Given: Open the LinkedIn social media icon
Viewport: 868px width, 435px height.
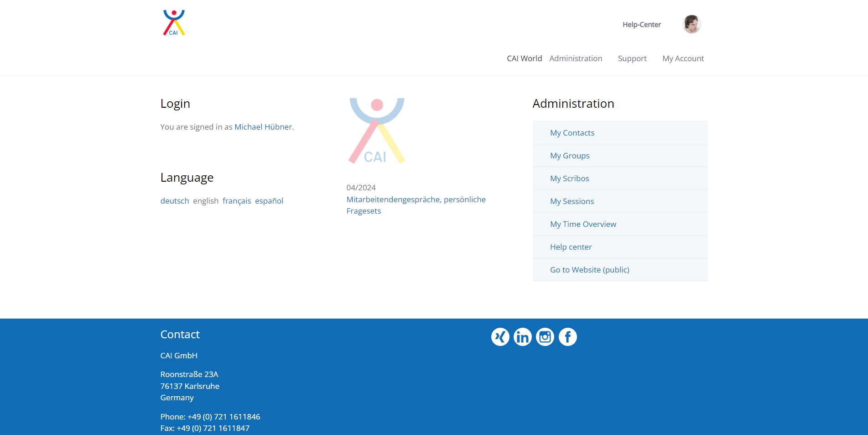Looking at the screenshot, I should click(x=523, y=337).
